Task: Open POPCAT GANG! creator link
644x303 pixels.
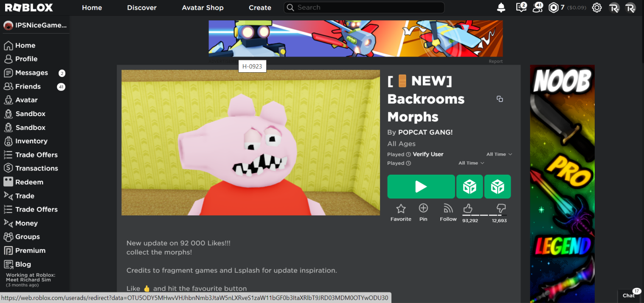Action: [425, 132]
